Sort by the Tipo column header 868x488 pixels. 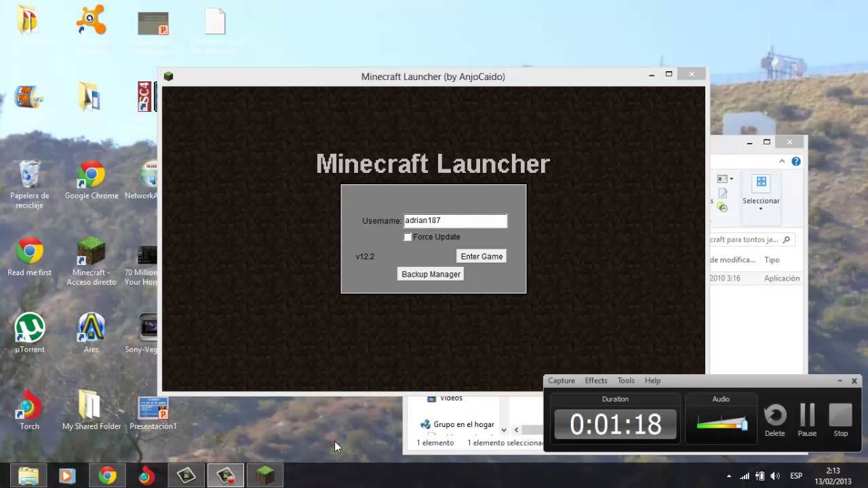click(772, 260)
